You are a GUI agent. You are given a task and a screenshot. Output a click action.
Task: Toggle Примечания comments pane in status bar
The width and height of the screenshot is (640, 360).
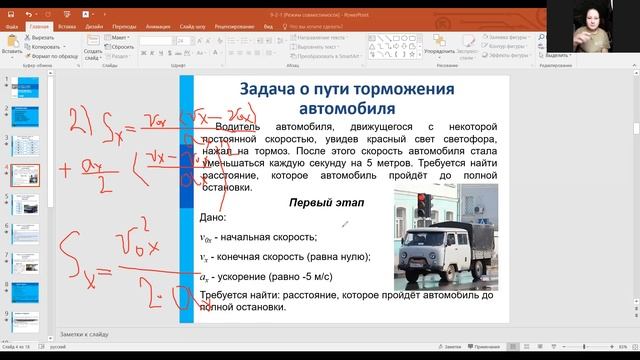tap(484, 347)
